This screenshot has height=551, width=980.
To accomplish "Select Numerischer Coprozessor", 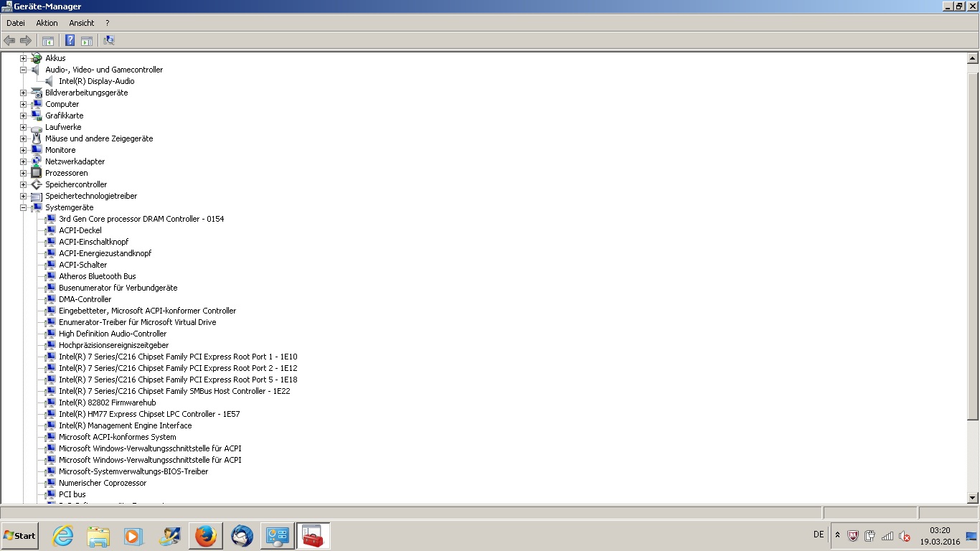I will [x=103, y=483].
